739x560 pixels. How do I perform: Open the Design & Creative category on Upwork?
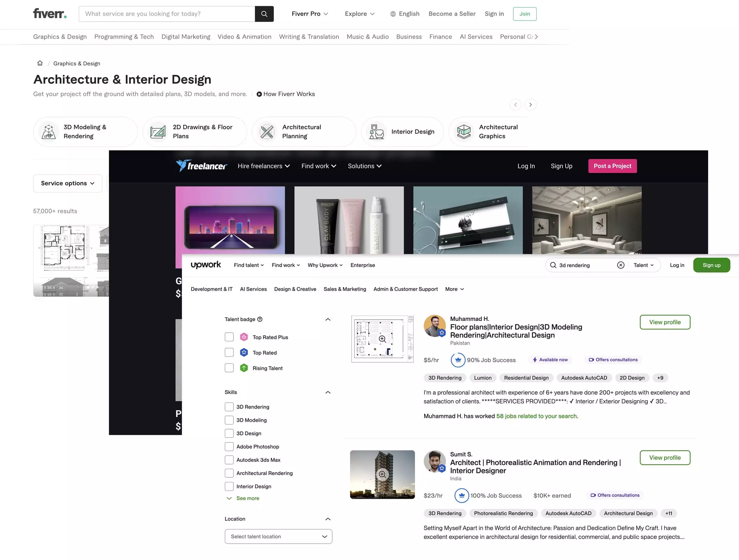coord(295,289)
